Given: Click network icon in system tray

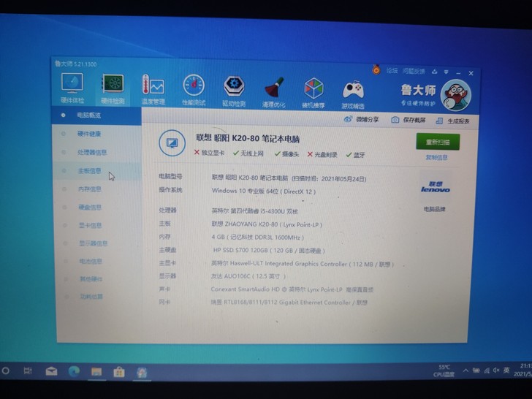Looking at the screenshot, I should pyautogui.click(x=487, y=370).
